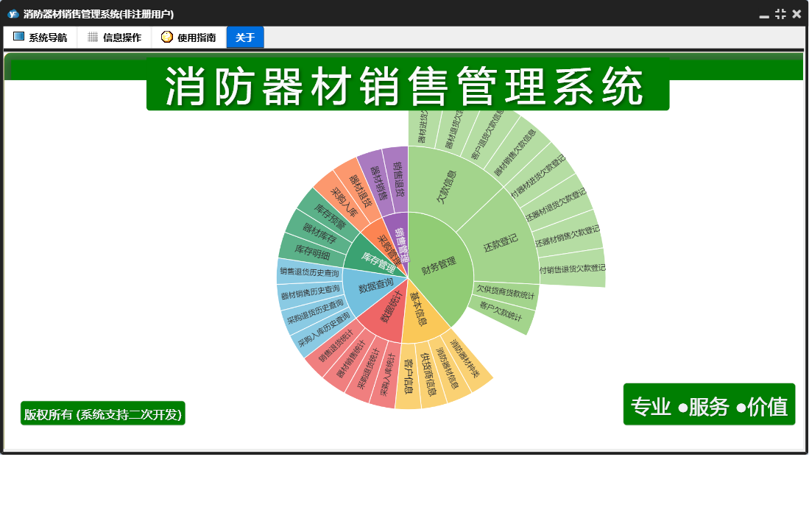Click the 器材销售历史查询 blue segment

[311, 292]
